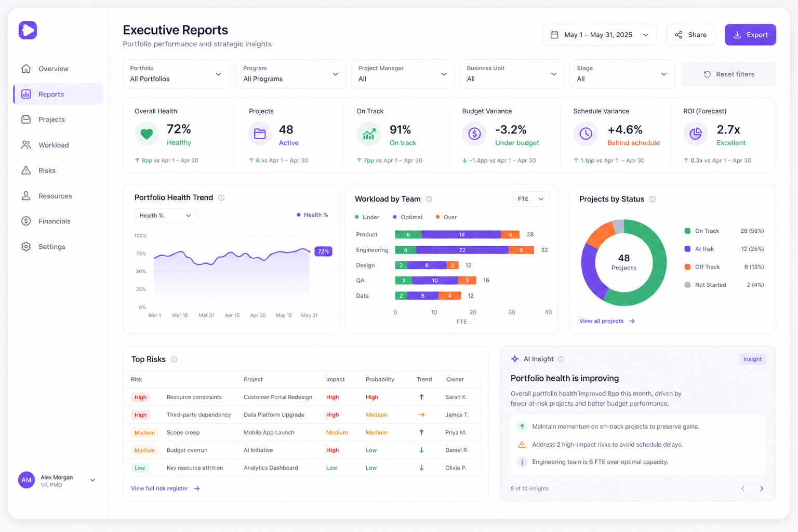Image resolution: width=798 pixels, height=532 pixels.
Task: Click the At Risk purple legend swatch
Action: (x=687, y=249)
